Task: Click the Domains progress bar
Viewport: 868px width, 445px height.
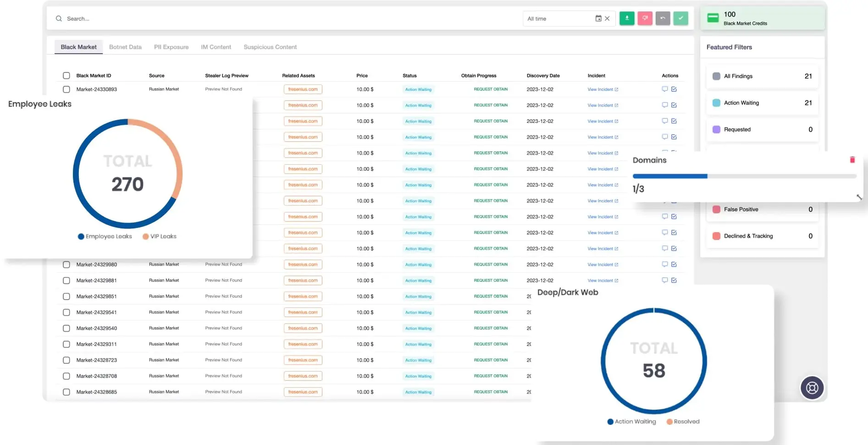Action: (745, 176)
